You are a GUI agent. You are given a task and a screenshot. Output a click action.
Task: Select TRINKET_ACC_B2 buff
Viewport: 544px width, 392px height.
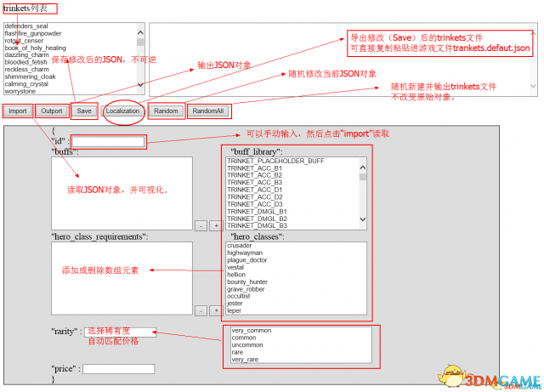point(255,175)
